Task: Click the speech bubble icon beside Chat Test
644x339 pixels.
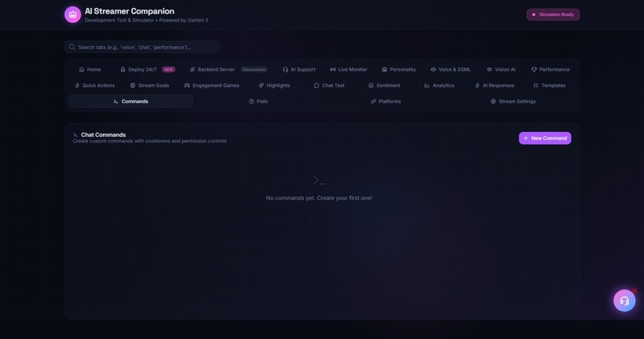Action: pyautogui.click(x=316, y=86)
